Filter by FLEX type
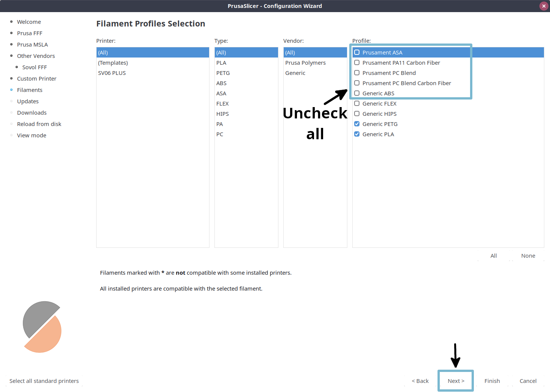Image resolution: width=550 pixels, height=392 pixels. (x=246, y=103)
